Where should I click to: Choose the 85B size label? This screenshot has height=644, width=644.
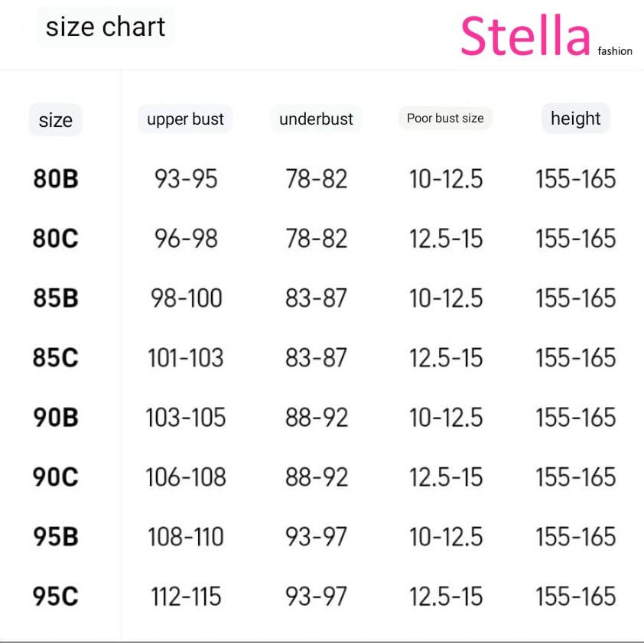(55, 298)
